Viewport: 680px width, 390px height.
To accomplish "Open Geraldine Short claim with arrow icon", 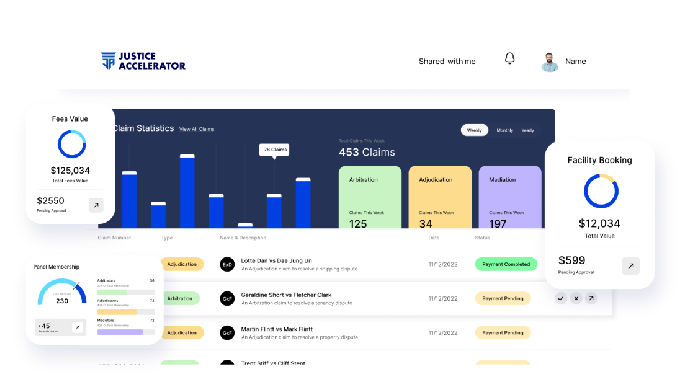I will point(591,298).
